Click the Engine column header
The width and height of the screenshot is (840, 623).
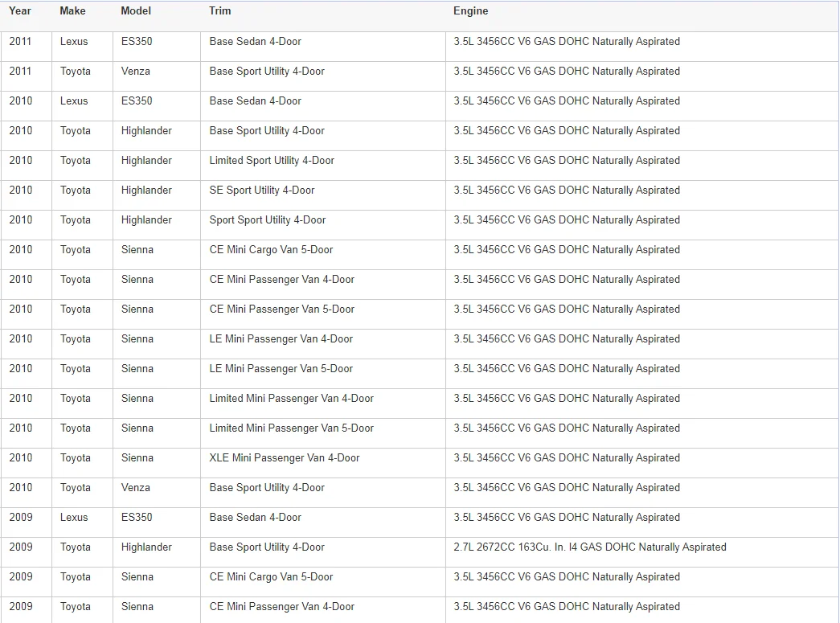click(x=470, y=10)
